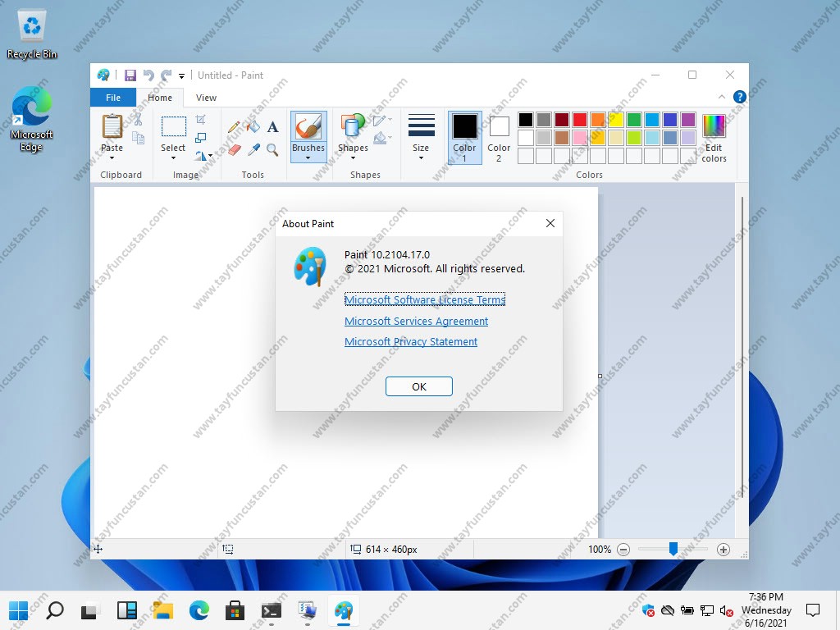Pick the pink color swatch
Viewport: 840px width, 630px height.
pyautogui.click(x=580, y=138)
